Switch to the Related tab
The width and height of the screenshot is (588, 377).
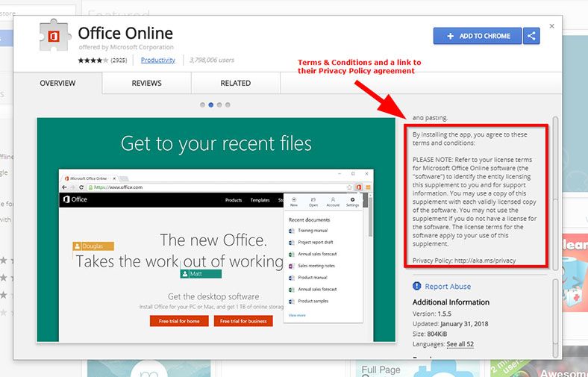tap(236, 83)
